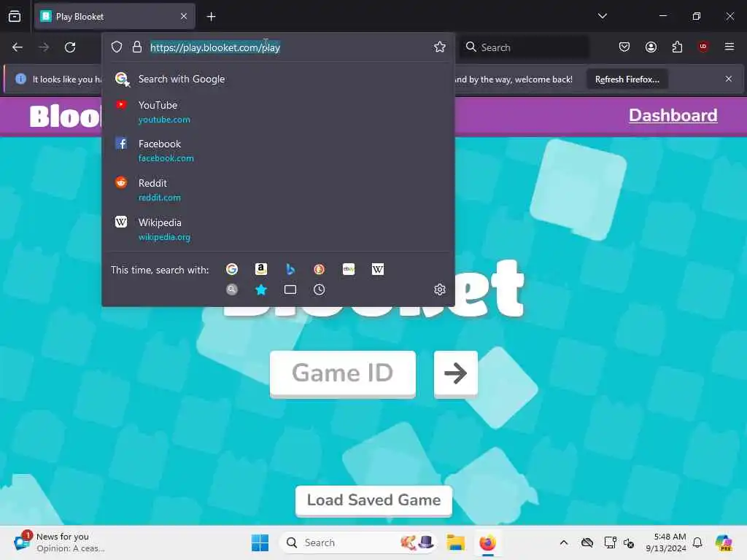This screenshot has width=747, height=560.
Task: Open Copilot preview icon in taskbar
Action: 724,542
